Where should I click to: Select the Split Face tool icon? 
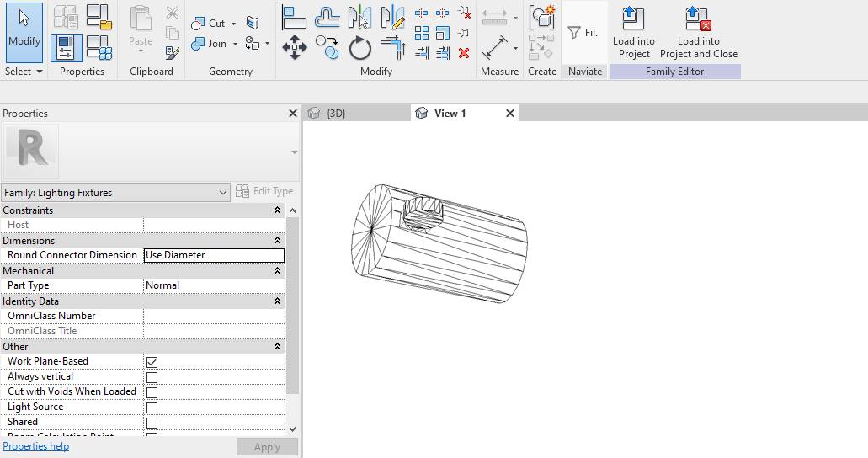253,23
